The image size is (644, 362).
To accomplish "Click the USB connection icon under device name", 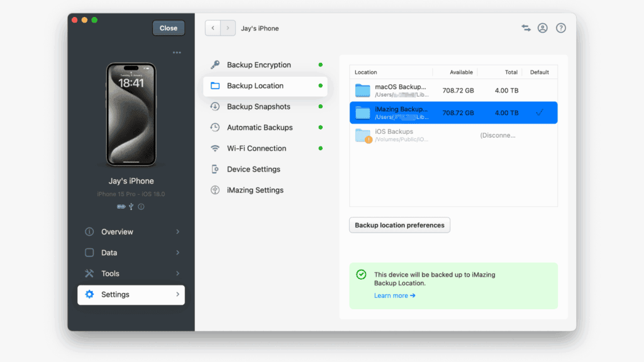I will [x=131, y=206].
